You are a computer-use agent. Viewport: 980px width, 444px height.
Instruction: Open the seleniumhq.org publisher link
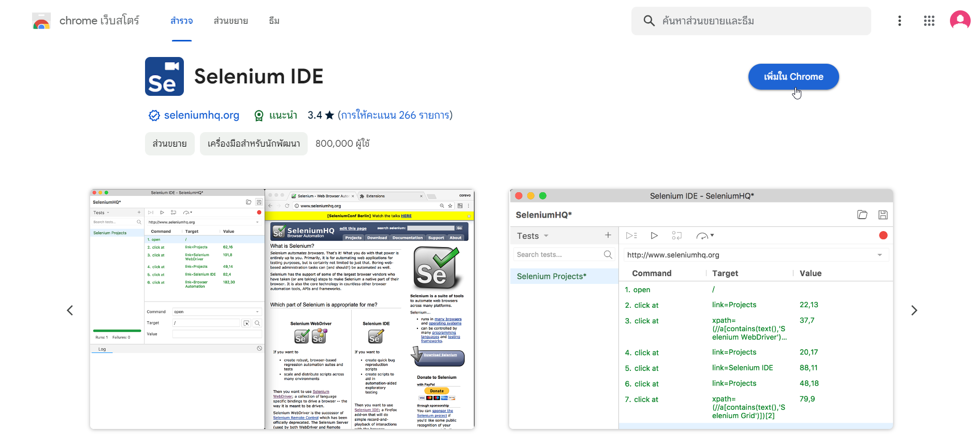click(201, 115)
